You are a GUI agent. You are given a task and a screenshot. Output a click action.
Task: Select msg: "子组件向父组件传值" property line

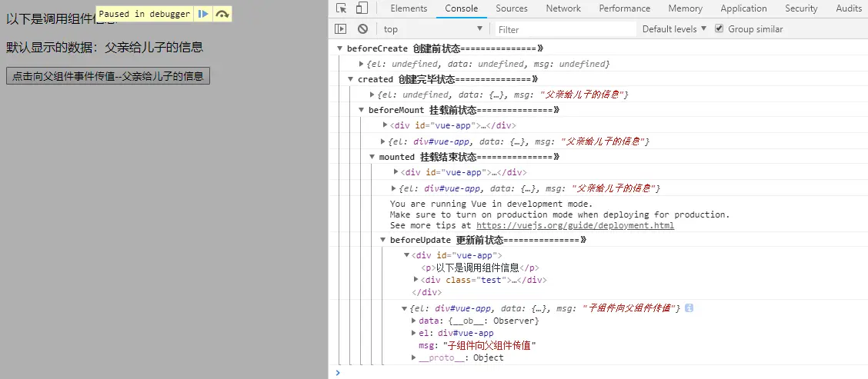477,345
